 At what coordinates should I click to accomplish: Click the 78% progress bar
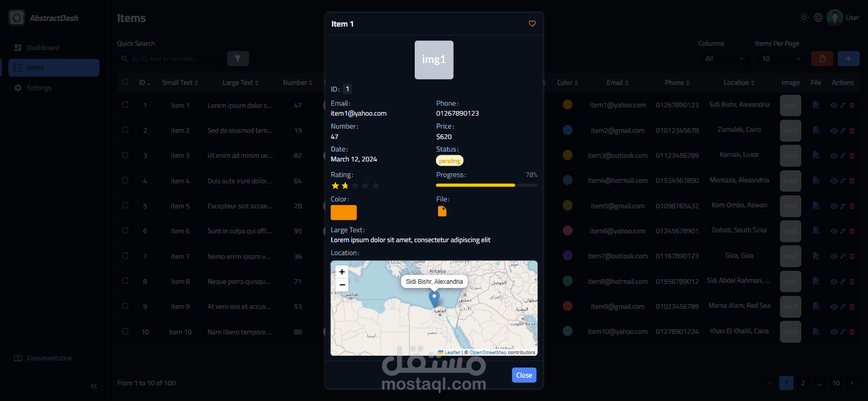tap(487, 185)
